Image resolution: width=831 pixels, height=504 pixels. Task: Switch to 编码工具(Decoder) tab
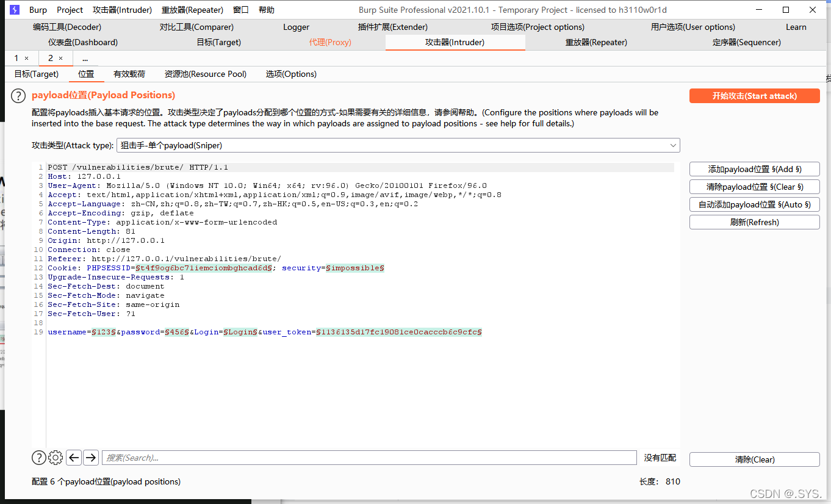coord(67,27)
